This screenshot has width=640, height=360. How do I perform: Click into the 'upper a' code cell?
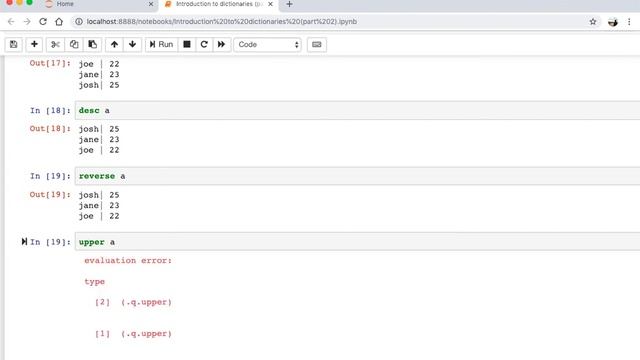[357, 242]
